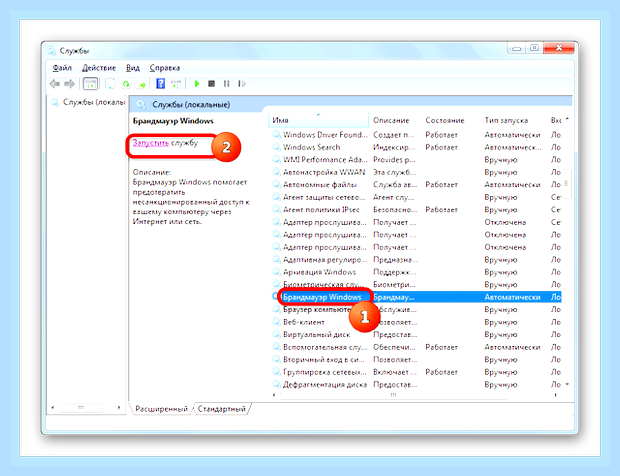This screenshot has width=620, height=476.
Task: Click the gear icon of Дефрагментация диска
Action: click(276, 384)
